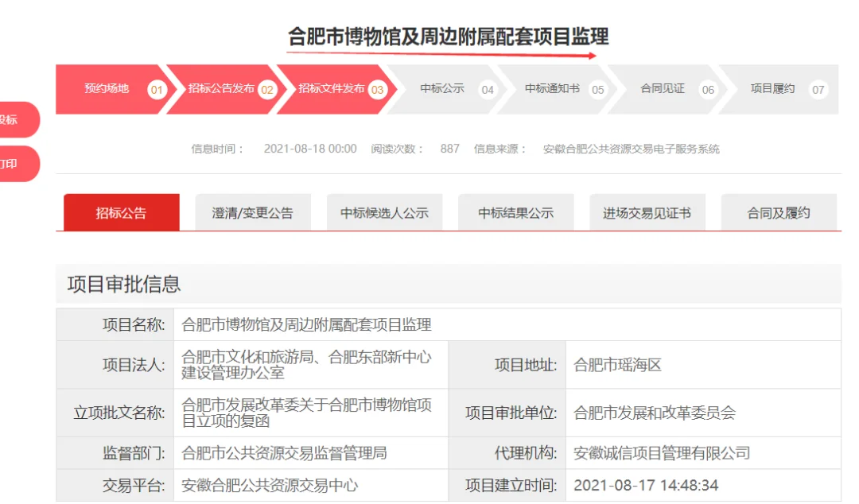Open the 招标公告 tab

click(x=122, y=212)
